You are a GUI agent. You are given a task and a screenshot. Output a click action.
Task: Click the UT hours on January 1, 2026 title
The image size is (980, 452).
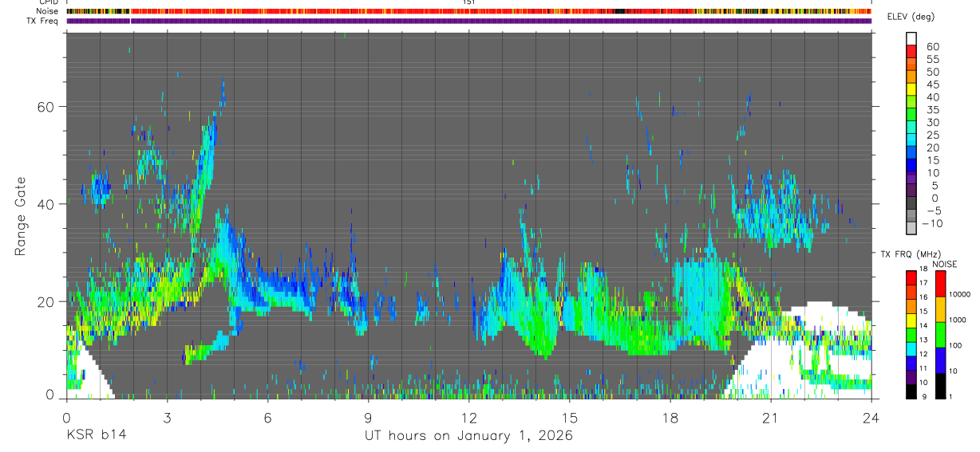coord(468,436)
